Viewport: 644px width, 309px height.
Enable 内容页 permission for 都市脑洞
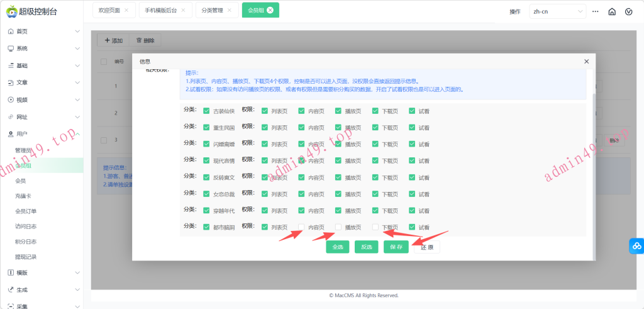(301, 227)
